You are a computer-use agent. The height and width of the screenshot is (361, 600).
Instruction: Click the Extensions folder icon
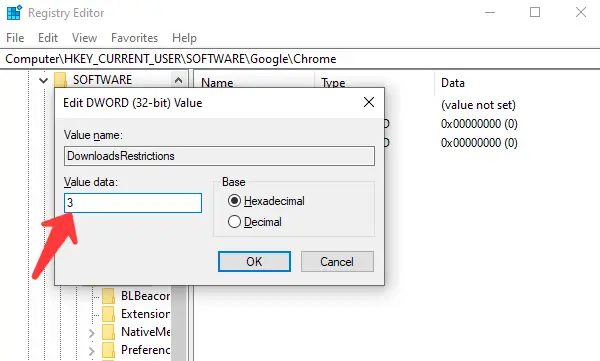click(x=109, y=314)
